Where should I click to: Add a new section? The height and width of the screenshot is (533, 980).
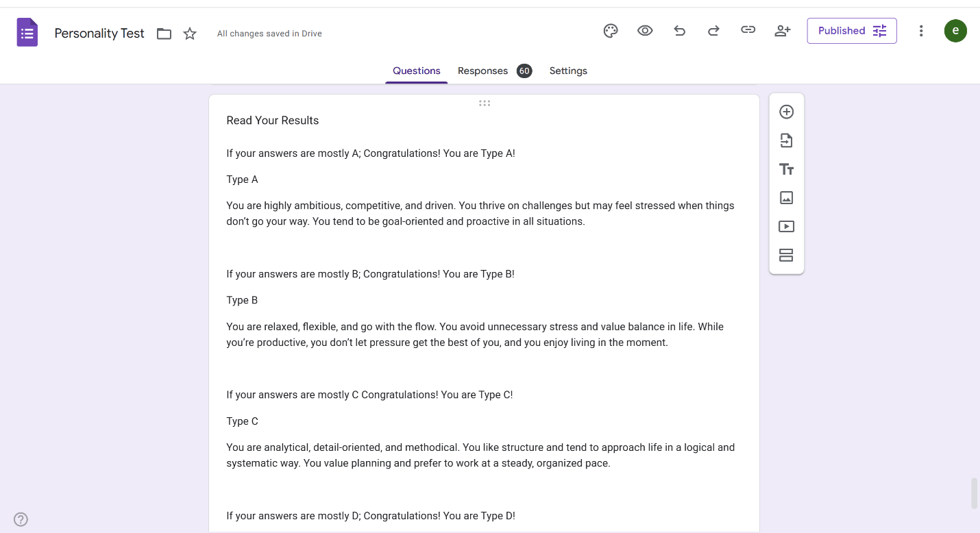coord(786,255)
